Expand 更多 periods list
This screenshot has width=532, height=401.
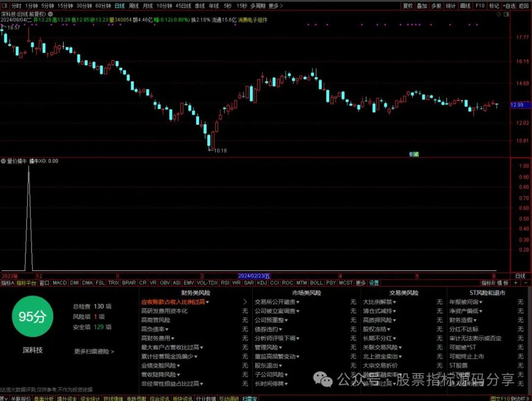(275, 6)
